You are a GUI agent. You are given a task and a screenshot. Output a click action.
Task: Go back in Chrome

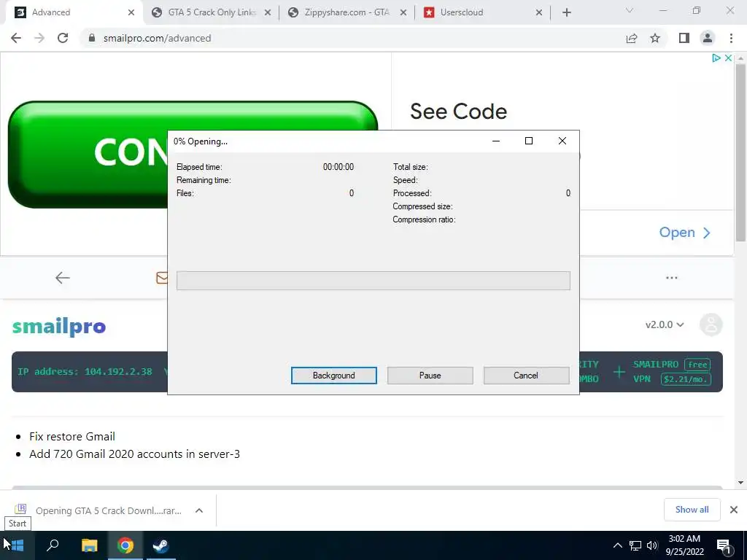point(16,38)
